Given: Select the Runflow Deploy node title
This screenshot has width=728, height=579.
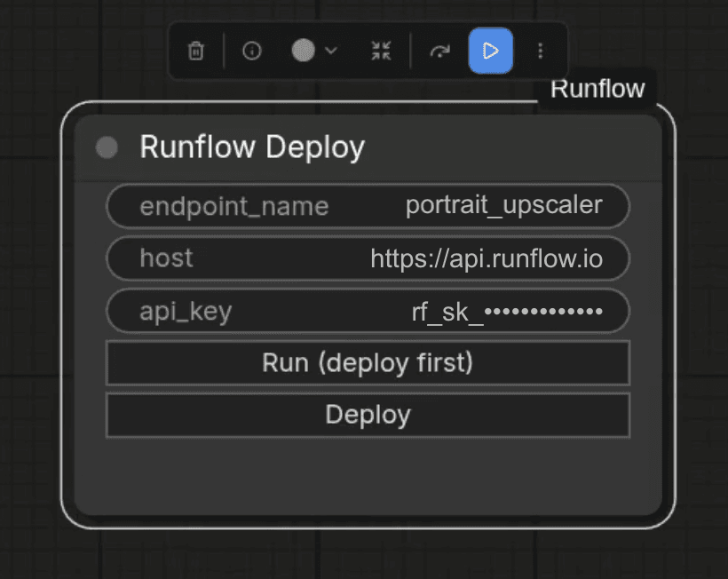Looking at the screenshot, I should click(252, 147).
